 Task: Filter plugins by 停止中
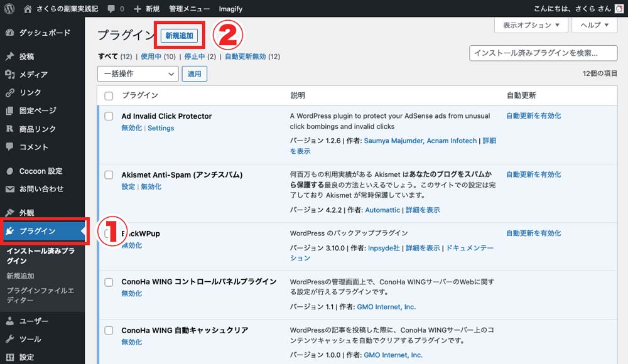click(x=195, y=56)
